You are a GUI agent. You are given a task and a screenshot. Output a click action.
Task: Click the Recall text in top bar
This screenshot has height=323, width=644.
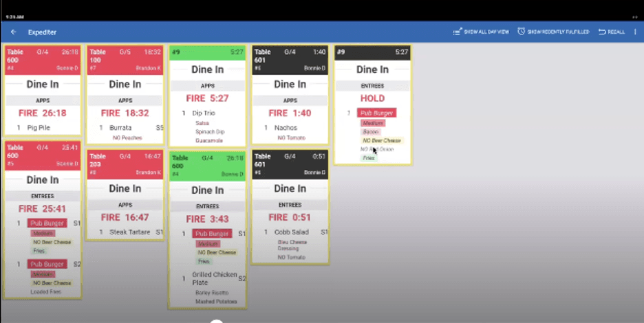coord(616,32)
